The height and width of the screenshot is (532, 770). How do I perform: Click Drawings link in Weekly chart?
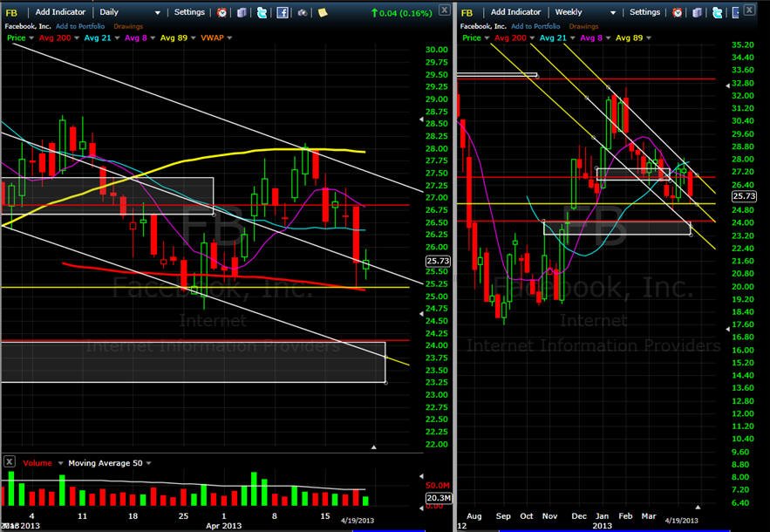click(x=583, y=26)
